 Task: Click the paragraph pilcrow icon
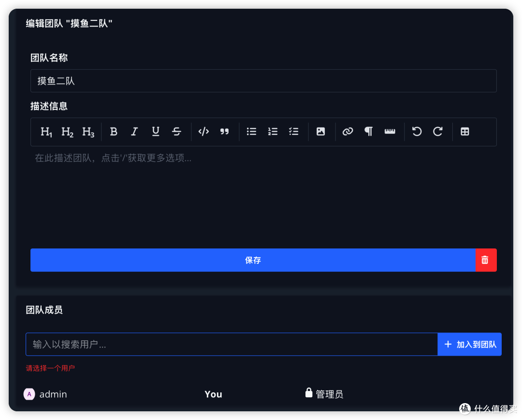[368, 132]
